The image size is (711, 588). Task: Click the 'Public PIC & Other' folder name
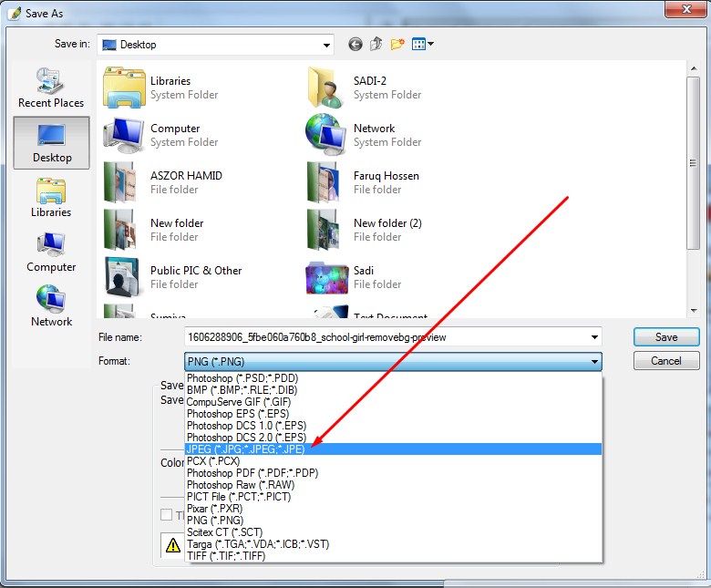point(196,270)
